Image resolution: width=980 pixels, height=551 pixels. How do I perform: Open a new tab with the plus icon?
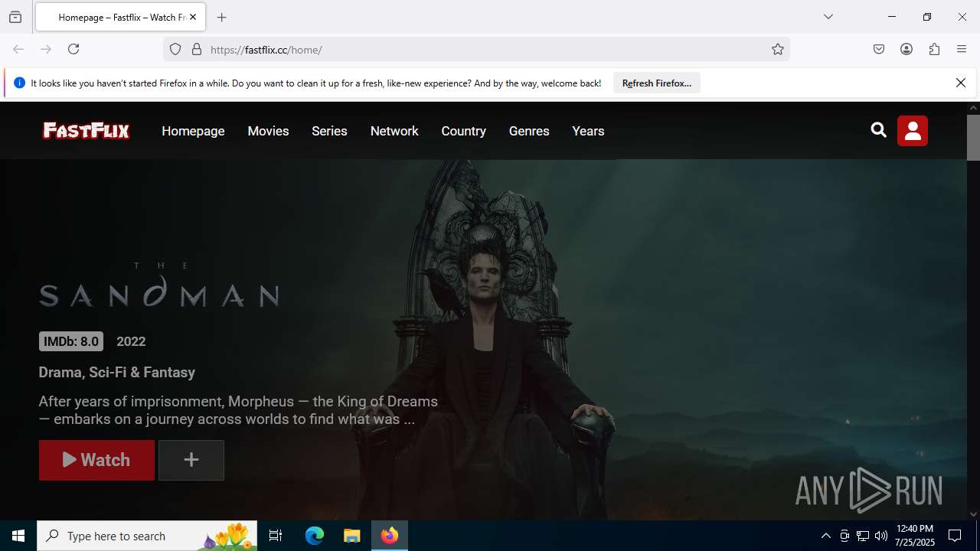(222, 17)
